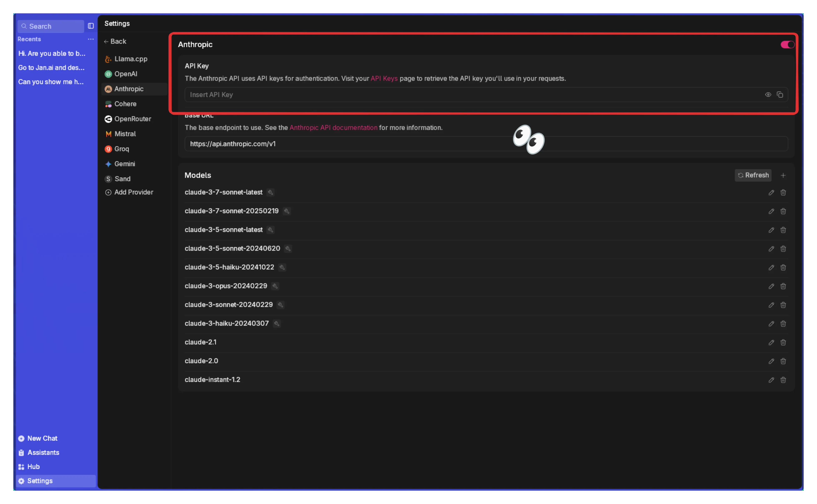Disable the Anthropic provider toggle

[x=787, y=44]
